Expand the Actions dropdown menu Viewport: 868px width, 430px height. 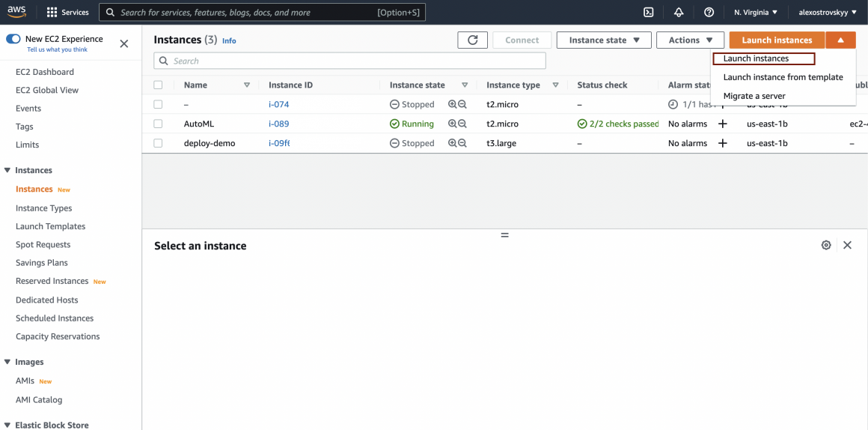tap(690, 40)
